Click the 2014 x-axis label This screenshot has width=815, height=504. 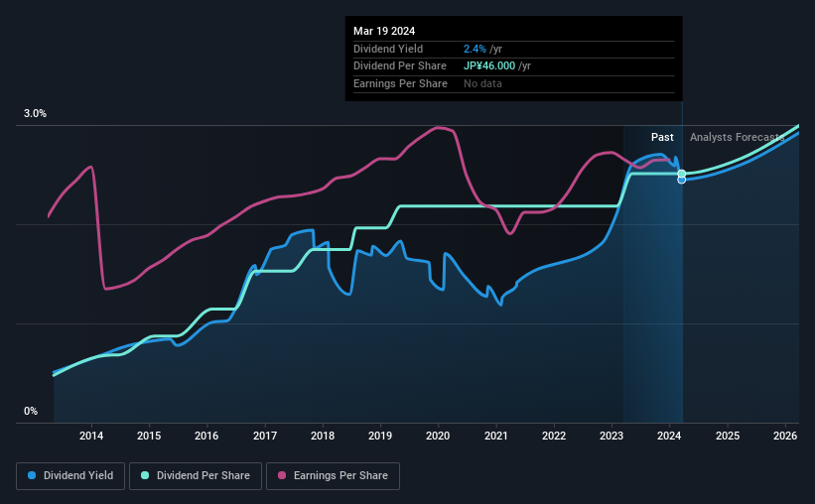(x=91, y=436)
